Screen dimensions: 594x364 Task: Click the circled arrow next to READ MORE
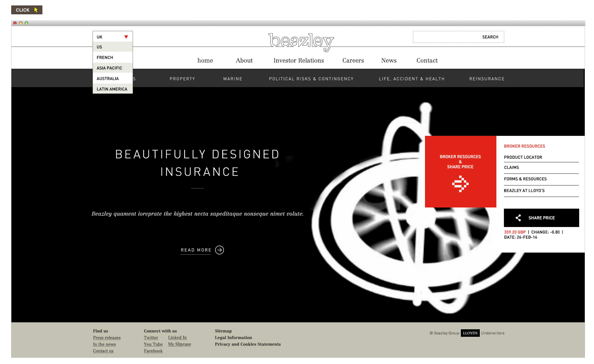[x=219, y=250]
